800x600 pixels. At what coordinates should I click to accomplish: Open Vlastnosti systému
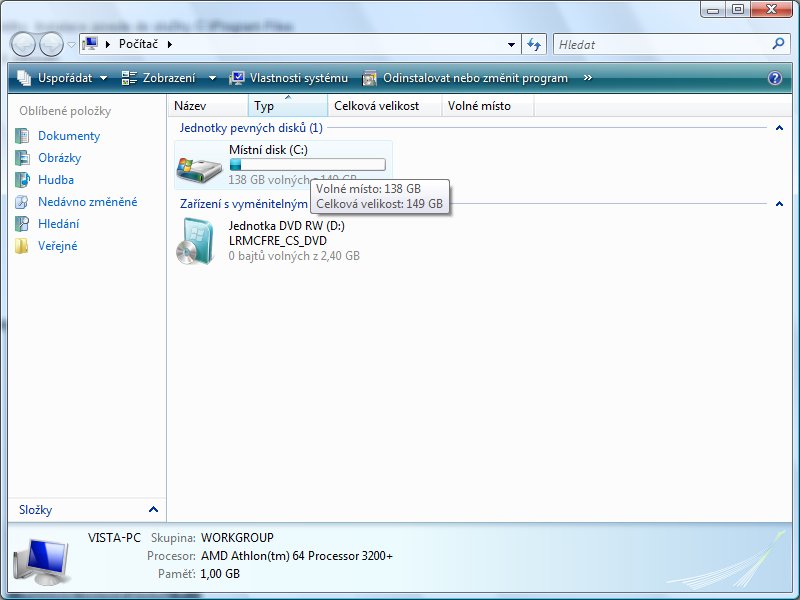pos(289,78)
